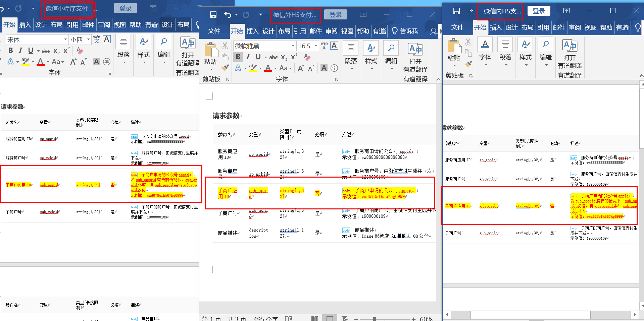The height and width of the screenshot is (321, 644).
Task: Select Format Painter in the 微信内H5支 window
Action: (468, 64)
